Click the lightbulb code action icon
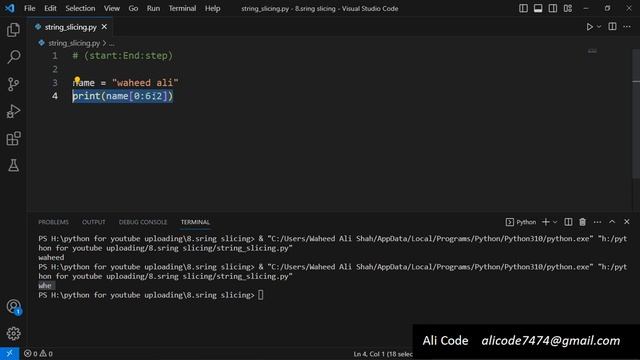This screenshot has height=360, width=640. click(77, 80)
